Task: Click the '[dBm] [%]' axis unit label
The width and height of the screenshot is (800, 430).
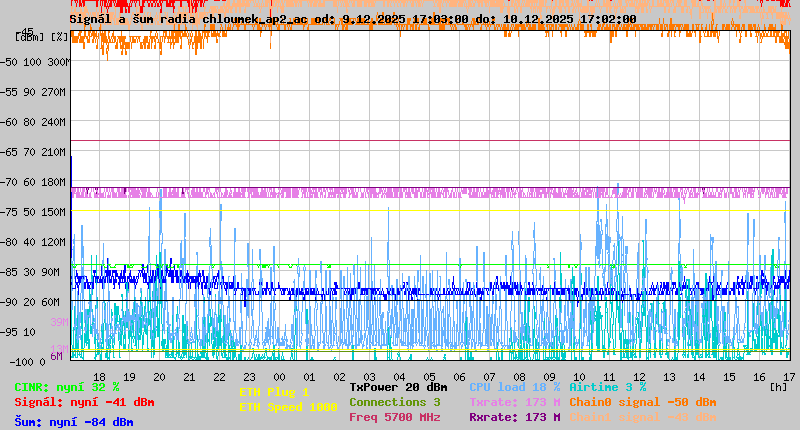Action: tap(42, 37)
